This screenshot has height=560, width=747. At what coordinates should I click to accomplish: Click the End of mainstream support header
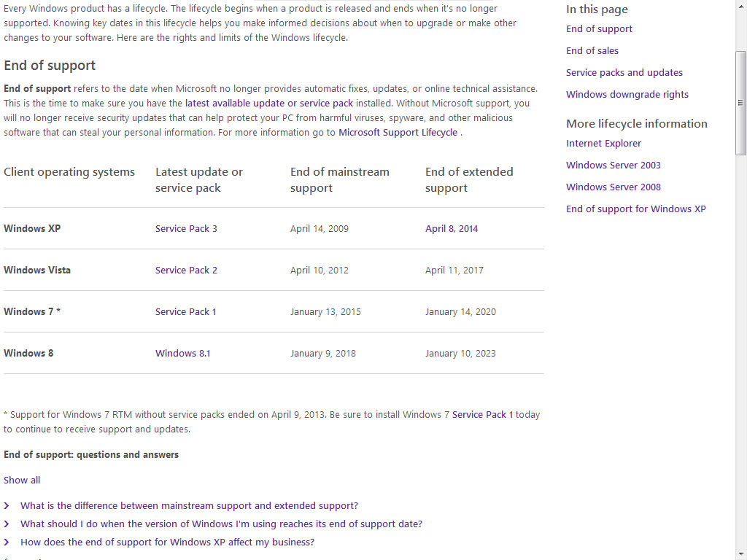[340, 180]
